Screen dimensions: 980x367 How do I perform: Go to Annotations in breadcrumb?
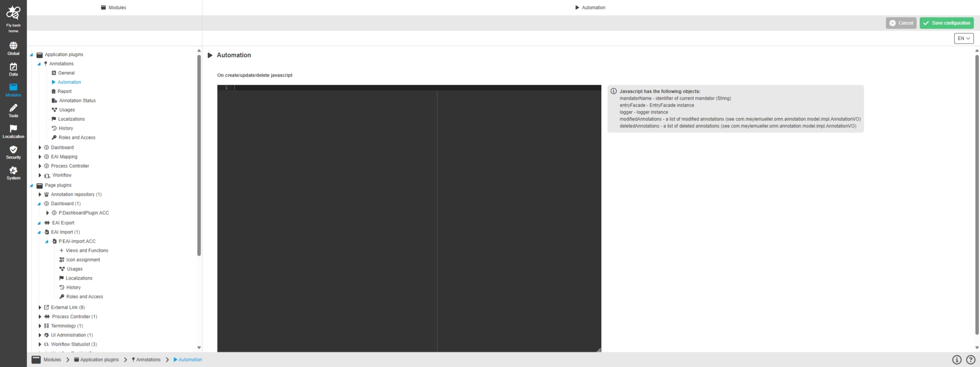click(146, 360)
